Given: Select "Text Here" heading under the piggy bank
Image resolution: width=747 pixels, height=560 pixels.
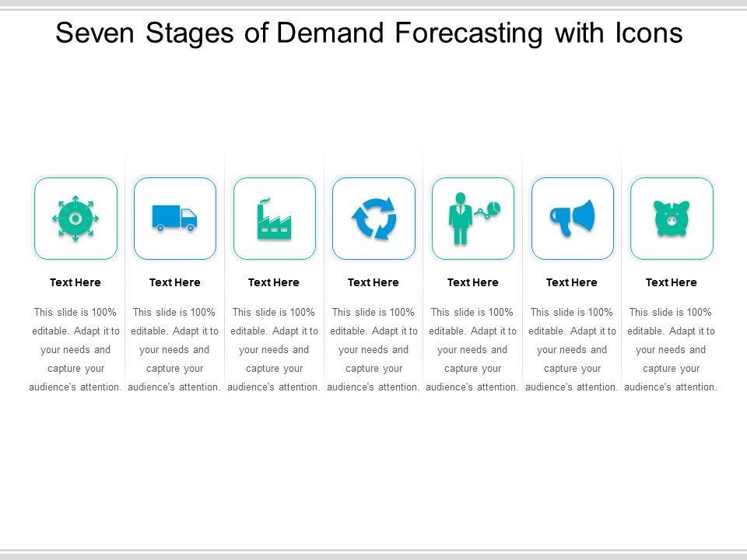Looking at the screenshot, I should pos(672,282).
